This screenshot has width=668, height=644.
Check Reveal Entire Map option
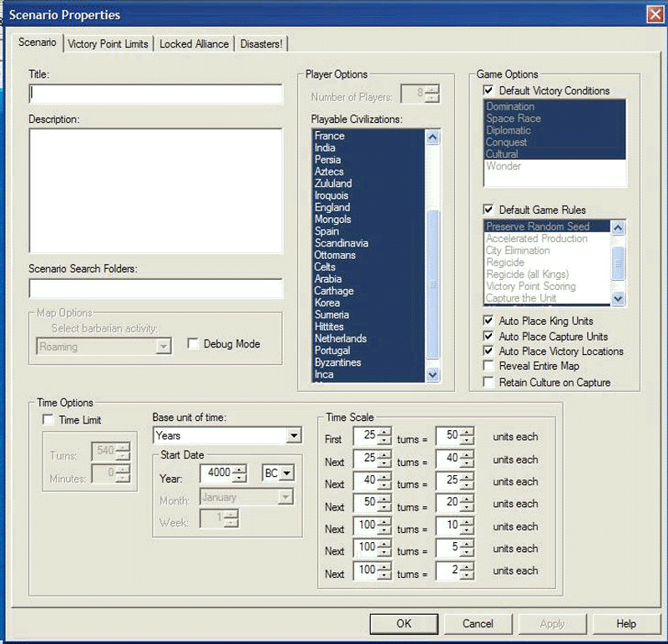488,367
